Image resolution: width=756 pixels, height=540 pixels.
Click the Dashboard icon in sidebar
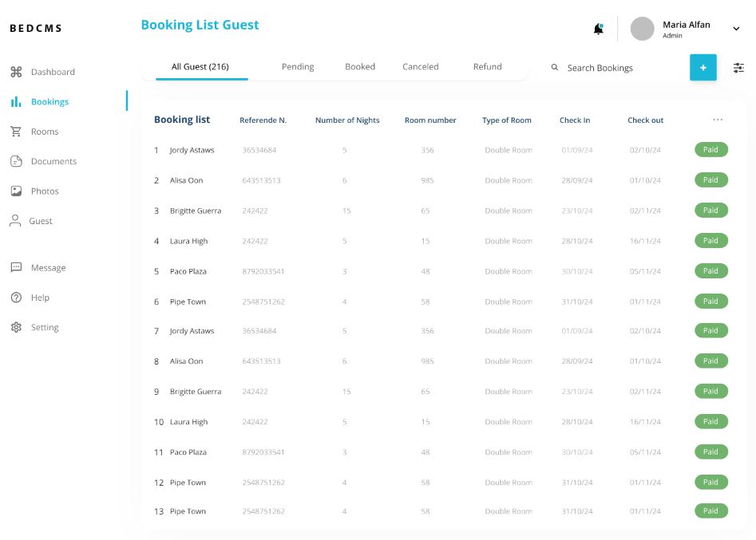16,72
